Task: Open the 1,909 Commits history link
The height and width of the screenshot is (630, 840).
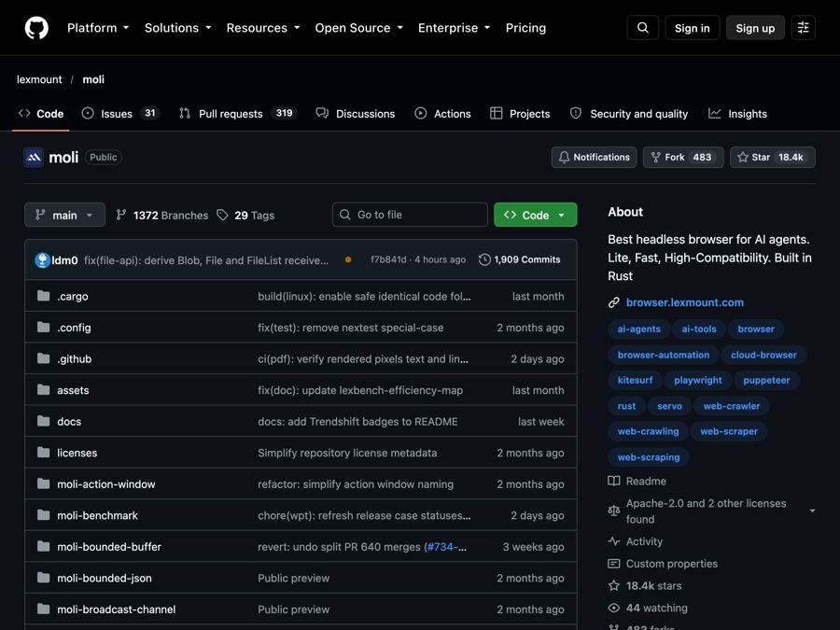Action: coord(519,259)
